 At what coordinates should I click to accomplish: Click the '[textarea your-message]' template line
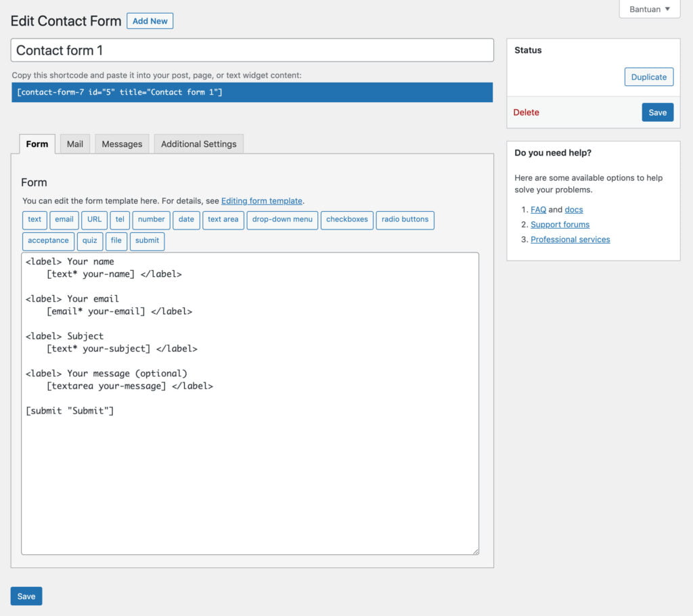(130, 386)
